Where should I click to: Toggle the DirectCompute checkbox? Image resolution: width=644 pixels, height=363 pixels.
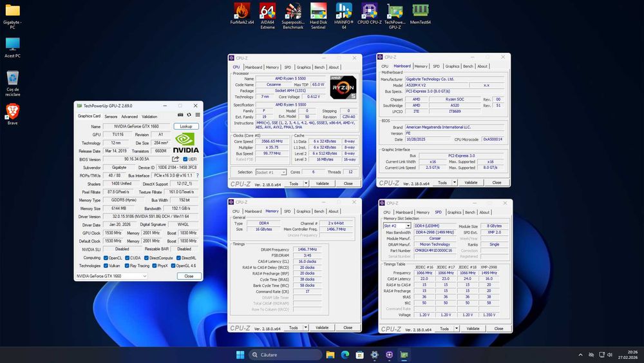146,258
